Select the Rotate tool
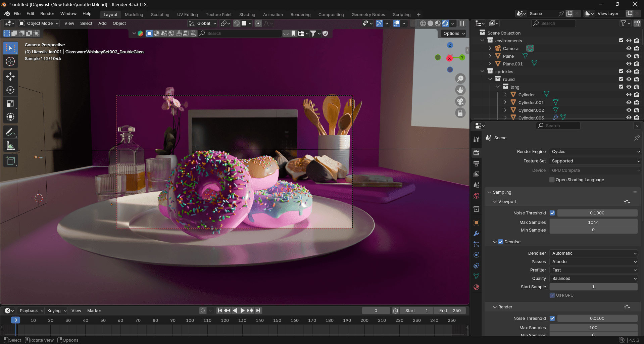 coord(10,90)
